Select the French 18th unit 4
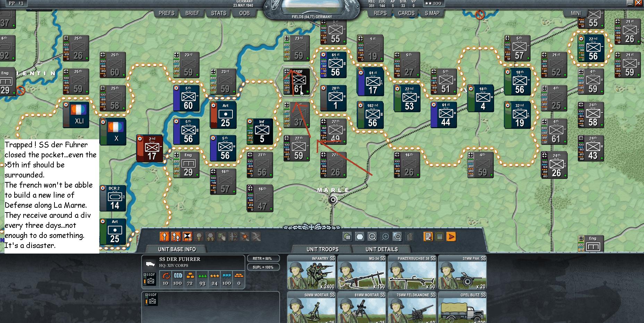The image size is (644, 323). [x=481, y=98]
